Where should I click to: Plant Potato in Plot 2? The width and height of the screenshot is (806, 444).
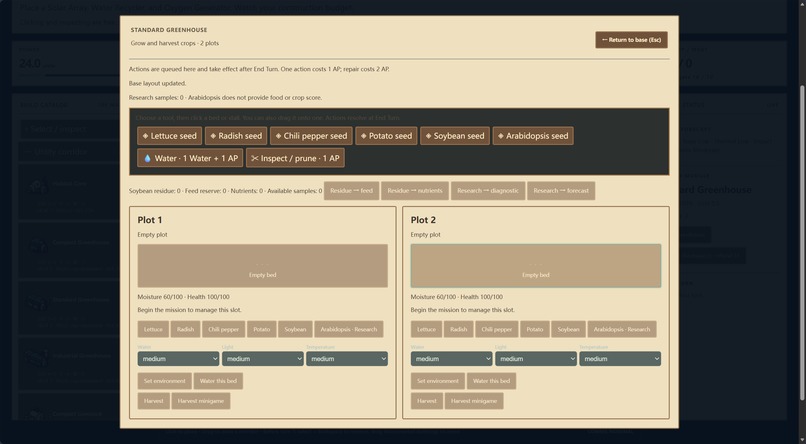[x=535, y=329]
